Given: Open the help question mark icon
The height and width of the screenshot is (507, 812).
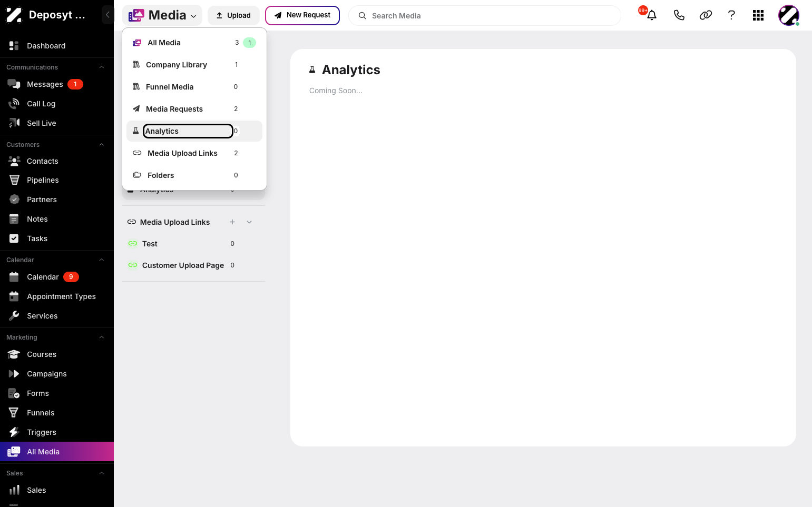Looking at the screenshot, I should pyautogui.click(x=731, y=15).
